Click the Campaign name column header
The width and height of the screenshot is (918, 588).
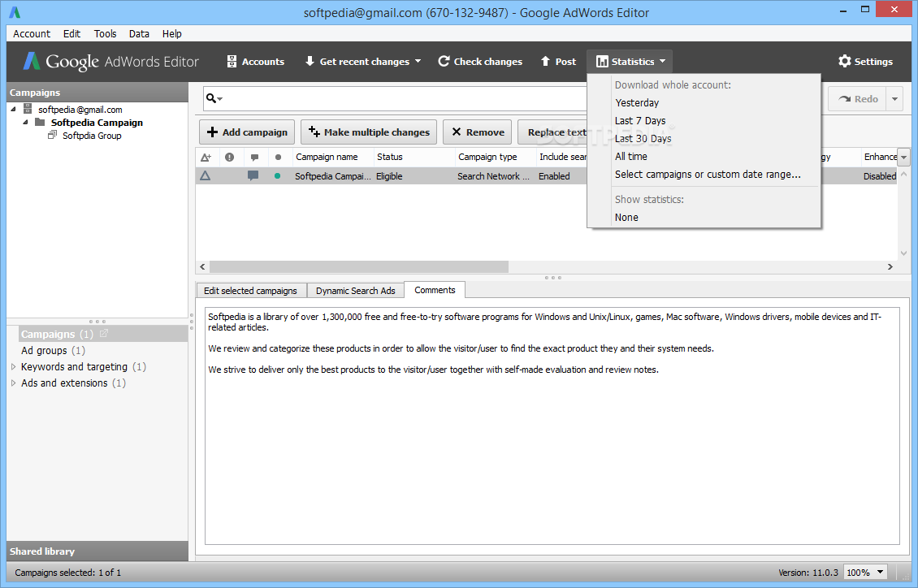click(332, 157)
